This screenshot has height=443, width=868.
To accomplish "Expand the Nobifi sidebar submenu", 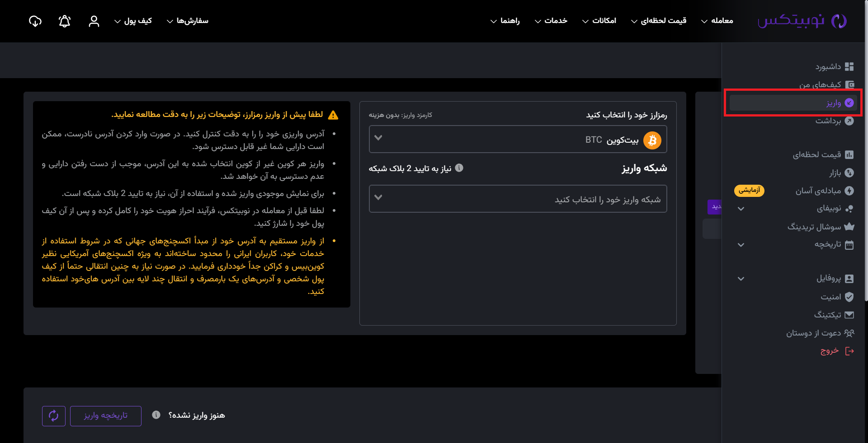I will (741, 209).
